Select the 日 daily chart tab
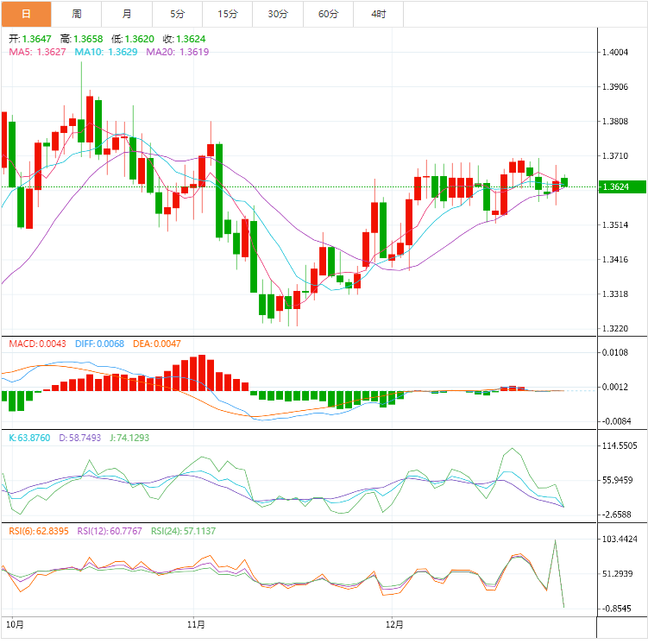Image resolution: width=648 pixels, height=644 pixels. click(26, 14)
